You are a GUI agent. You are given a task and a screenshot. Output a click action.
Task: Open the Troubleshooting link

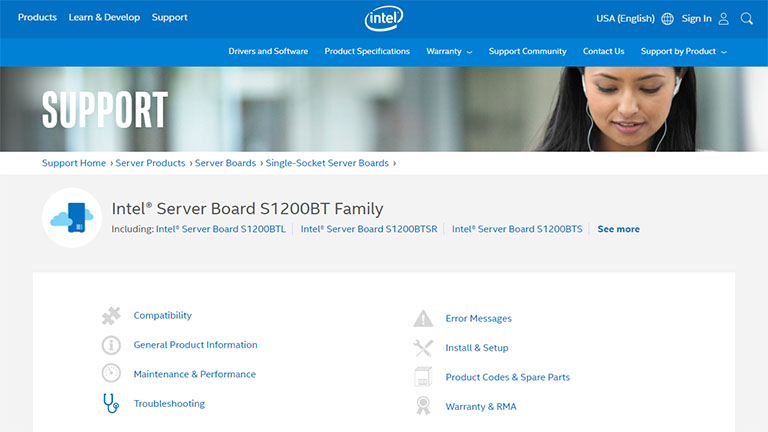pos(169,404)
